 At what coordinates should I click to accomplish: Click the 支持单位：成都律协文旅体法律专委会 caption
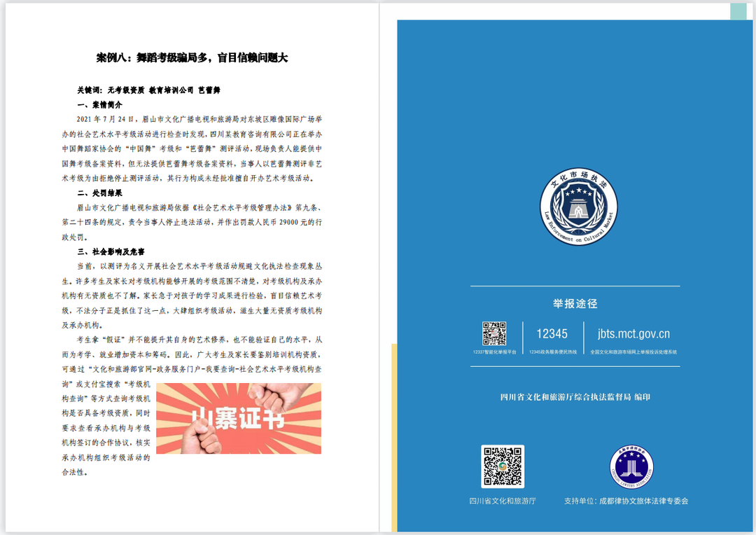[626, 501]
